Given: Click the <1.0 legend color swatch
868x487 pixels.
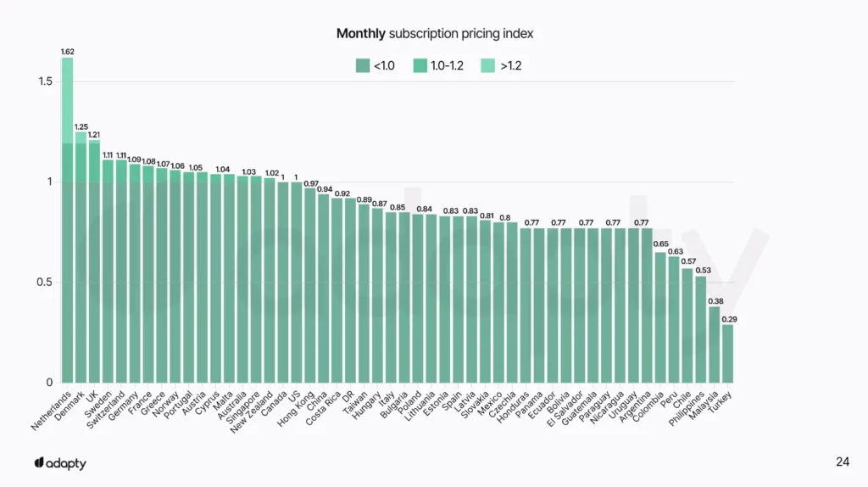Looking at the screenshot, I should 363,64.
